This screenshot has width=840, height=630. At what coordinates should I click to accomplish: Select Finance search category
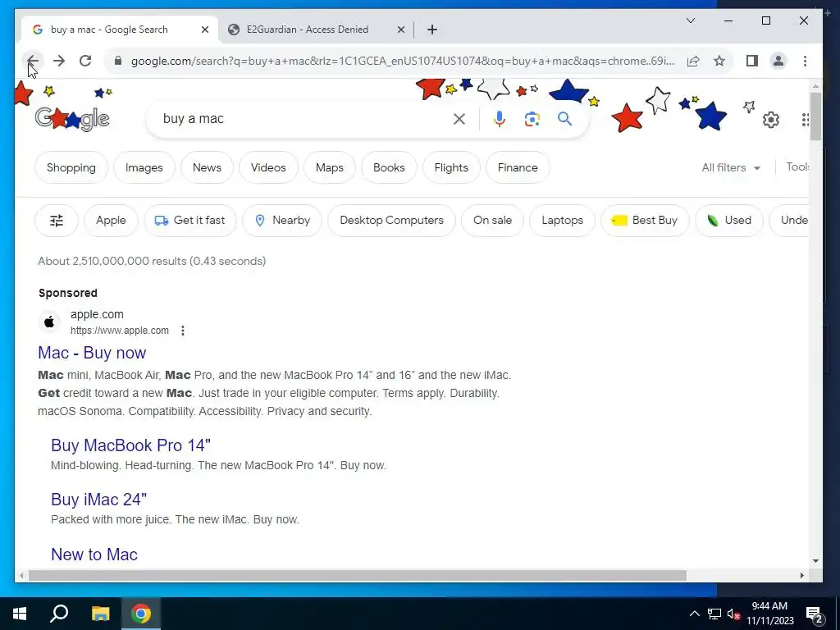tap(518, 167)
